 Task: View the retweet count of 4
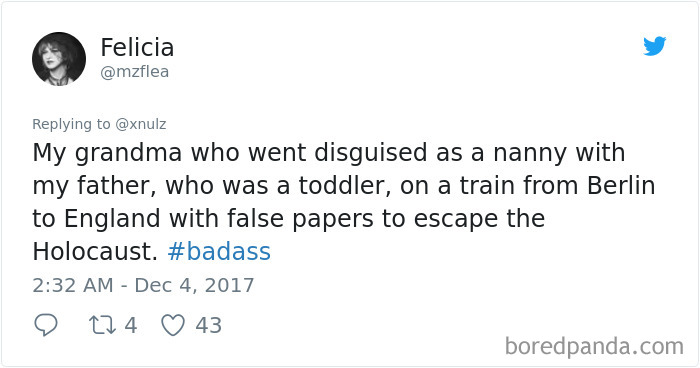tap(130, 325)
